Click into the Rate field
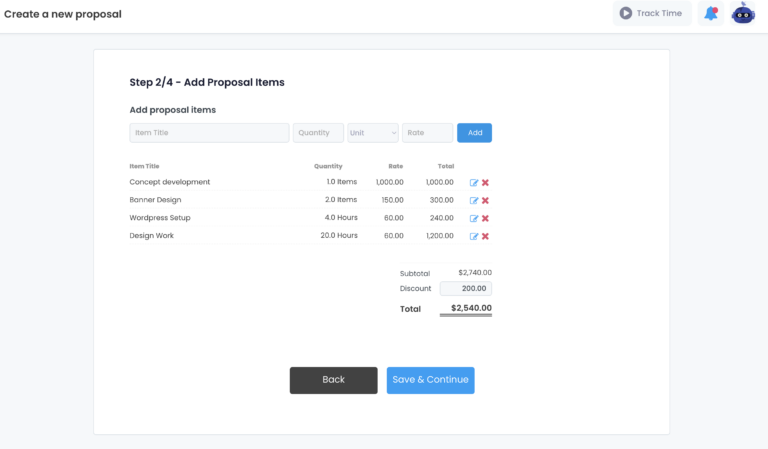Viewport: 768px width, 449px height. tap(427, 133)
